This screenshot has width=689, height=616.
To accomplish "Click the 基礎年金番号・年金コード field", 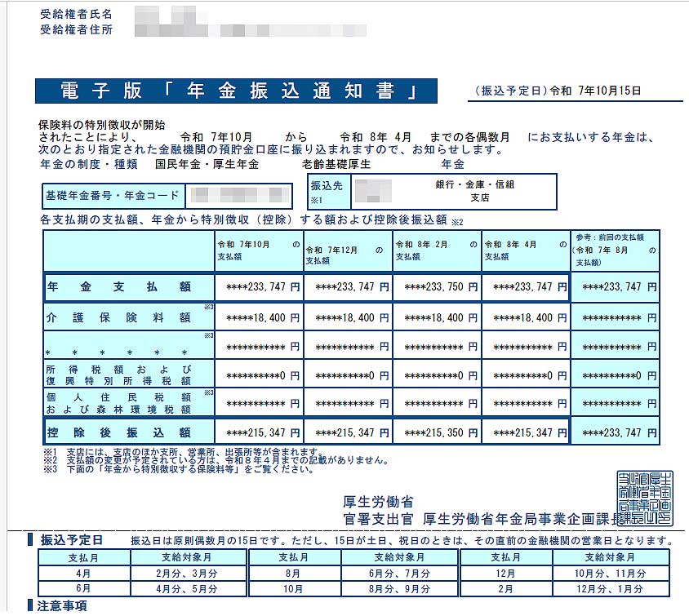I will [x=167, y=195].
